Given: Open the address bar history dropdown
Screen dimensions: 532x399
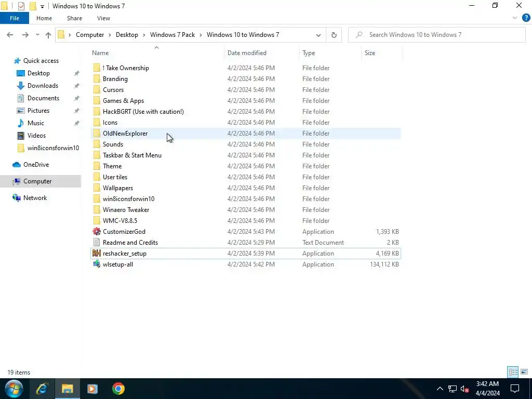Looking at the screenshot, I should (x=318, y=35).
